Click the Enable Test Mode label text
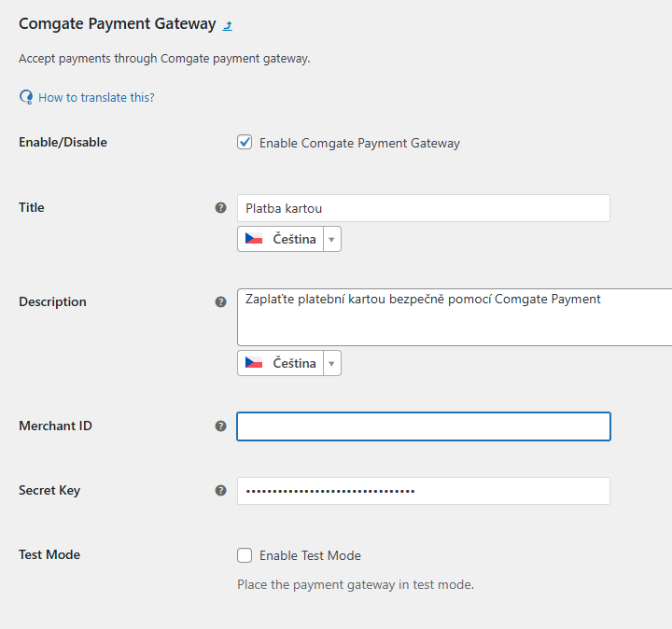 [x=310, y=555]
